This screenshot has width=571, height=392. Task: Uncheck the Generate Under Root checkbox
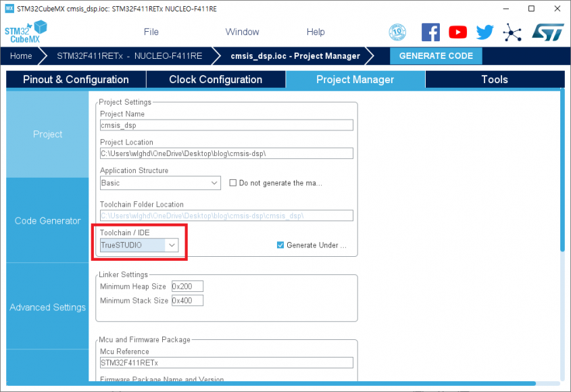coord(280,245)
